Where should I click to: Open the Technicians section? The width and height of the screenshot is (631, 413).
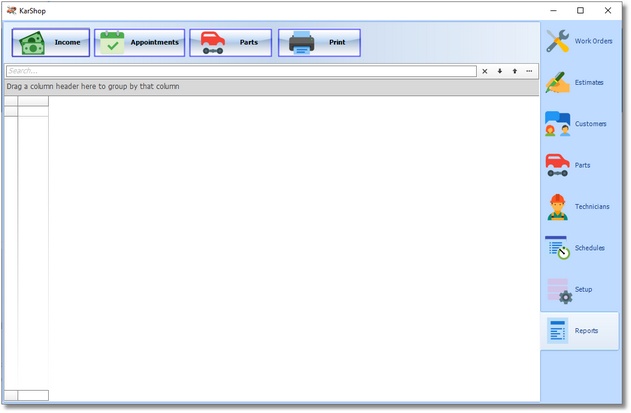pyautogui.click(x=579, y=206)
